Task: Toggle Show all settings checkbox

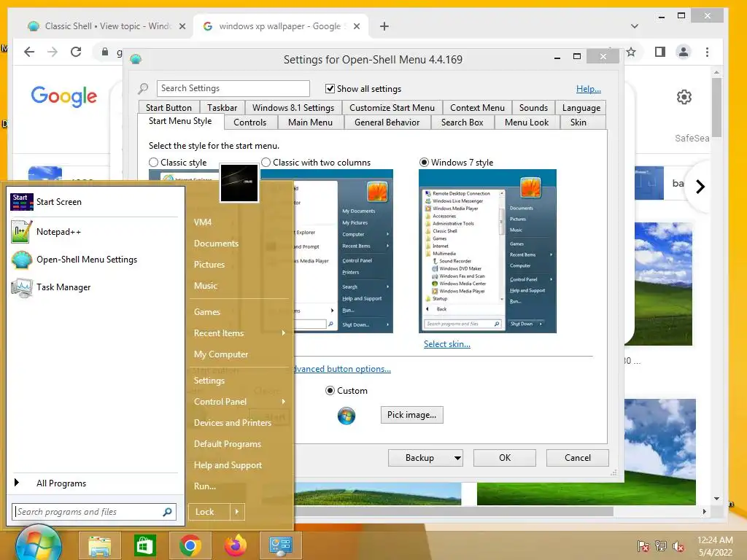Action: pos(330,88)
